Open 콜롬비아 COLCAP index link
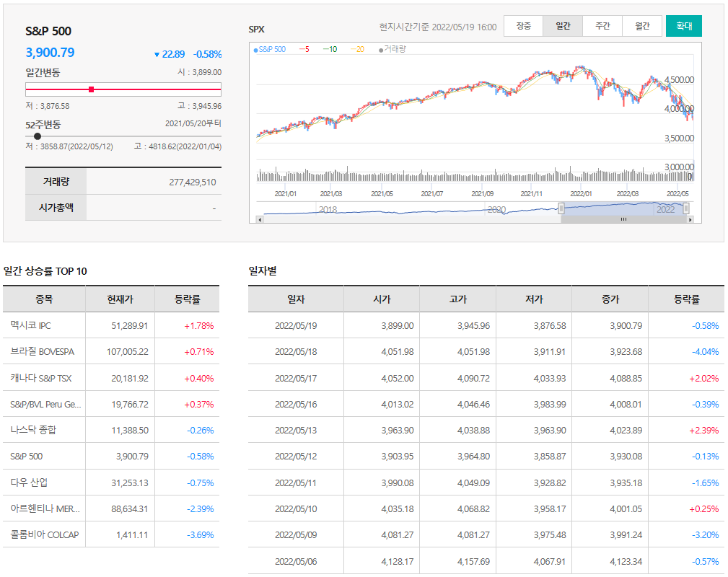This screenshot has height=577, width=728. pyautogui.click(x=45, y=534)
